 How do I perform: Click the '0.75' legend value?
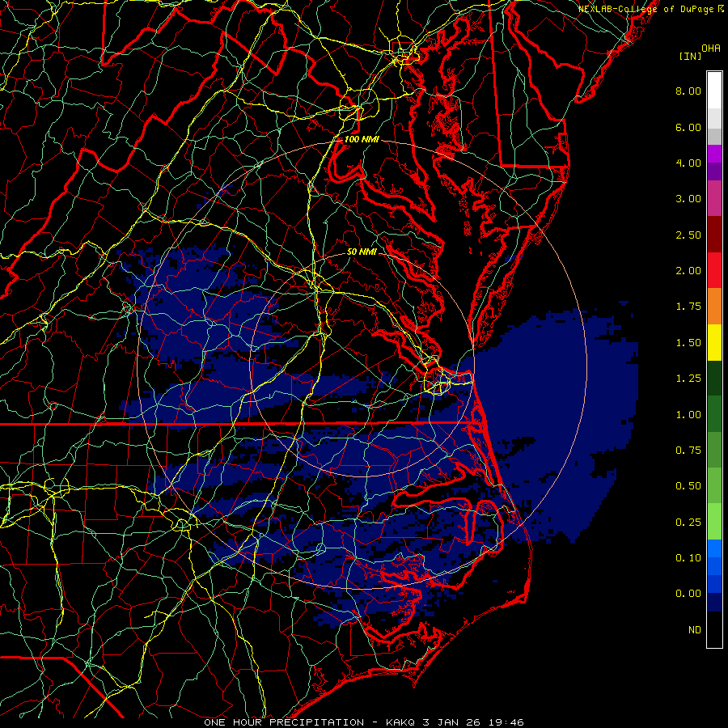point(688,451)
